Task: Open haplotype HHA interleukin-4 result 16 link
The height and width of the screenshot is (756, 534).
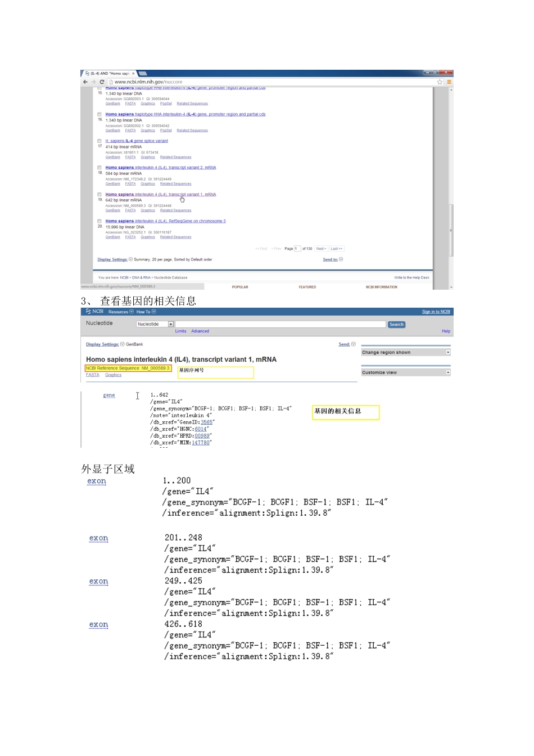Action: point(185,114)
